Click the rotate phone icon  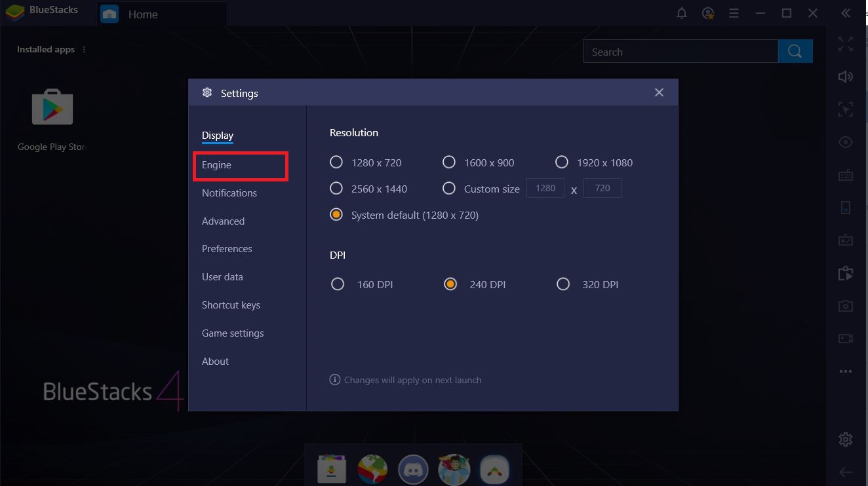[846, 208]
